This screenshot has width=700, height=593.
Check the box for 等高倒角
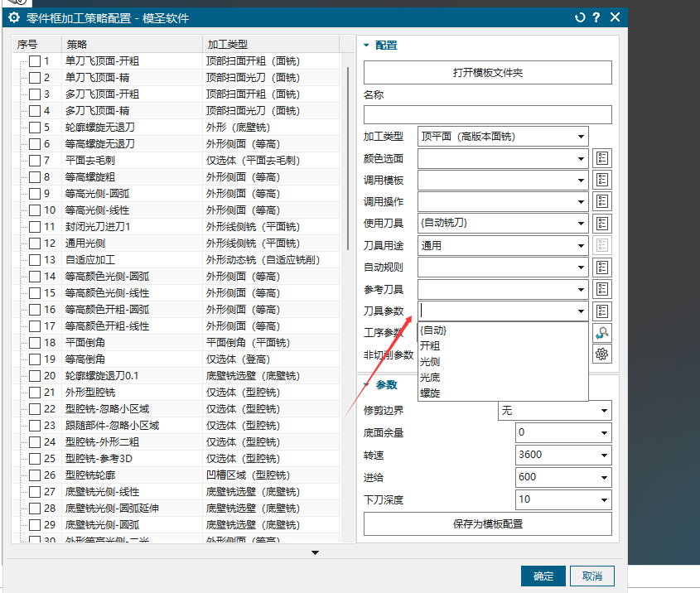[35, 359]
